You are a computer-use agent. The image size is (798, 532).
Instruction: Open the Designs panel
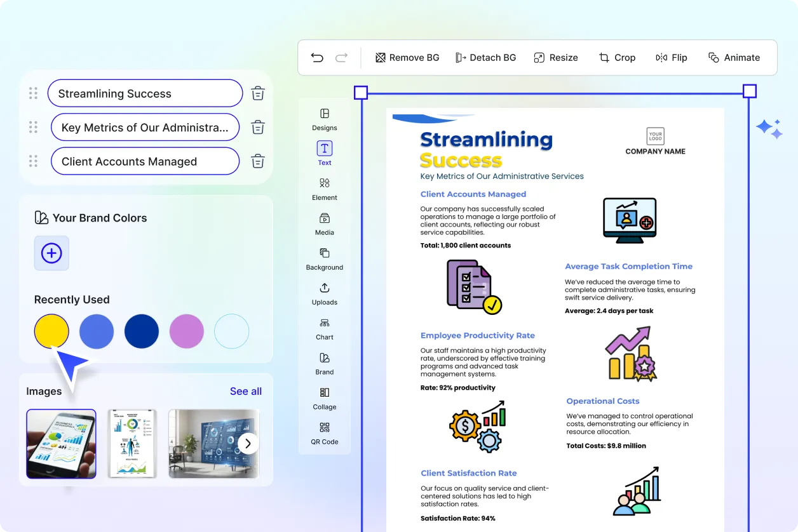(x=325, y=119)
